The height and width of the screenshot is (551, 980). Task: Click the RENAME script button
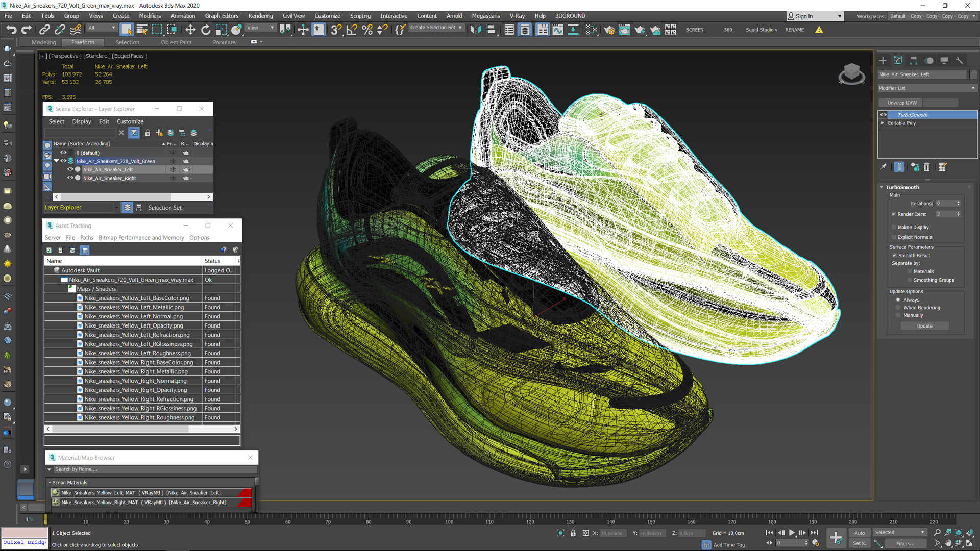pyautogui.click(x=795, y=30)
